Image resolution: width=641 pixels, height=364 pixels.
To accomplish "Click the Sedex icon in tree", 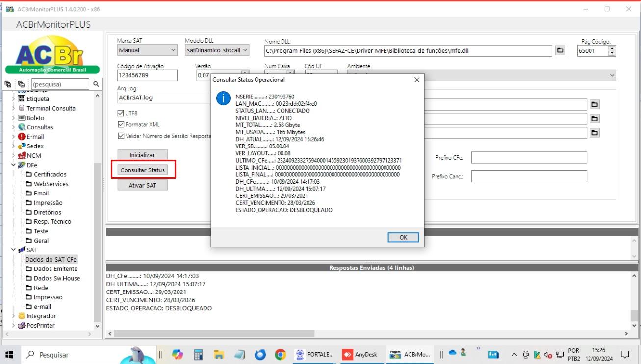I will click(22, 146).
